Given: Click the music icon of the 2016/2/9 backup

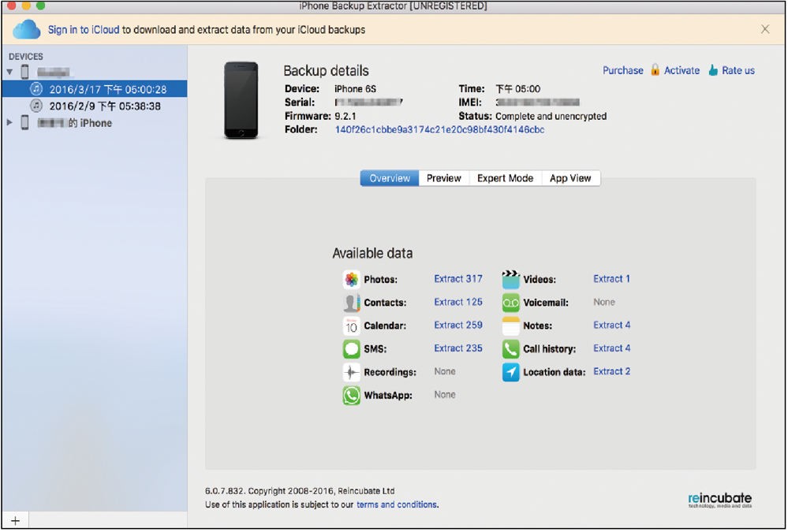Looking at the screenshot, I should (36, 106).
